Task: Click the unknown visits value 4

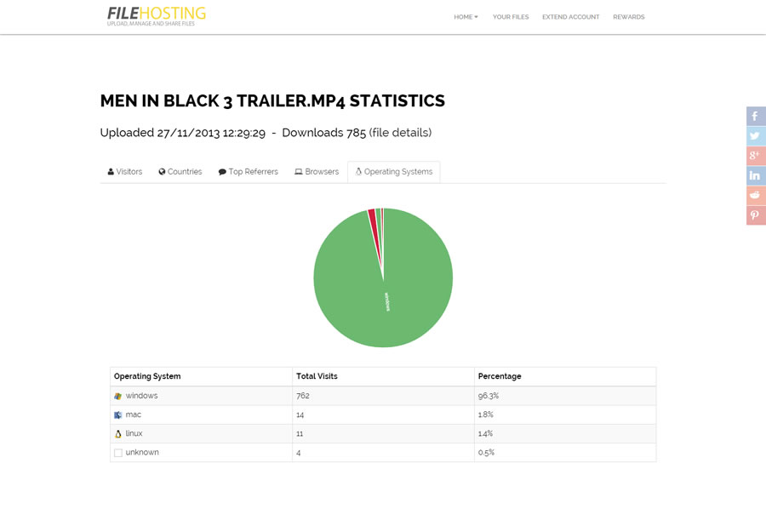Action: (x=298, y=453)
